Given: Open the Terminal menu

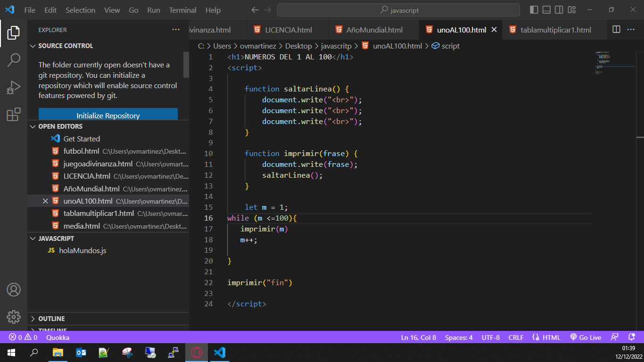Looking at the screenshot, I should pos(183,10).
